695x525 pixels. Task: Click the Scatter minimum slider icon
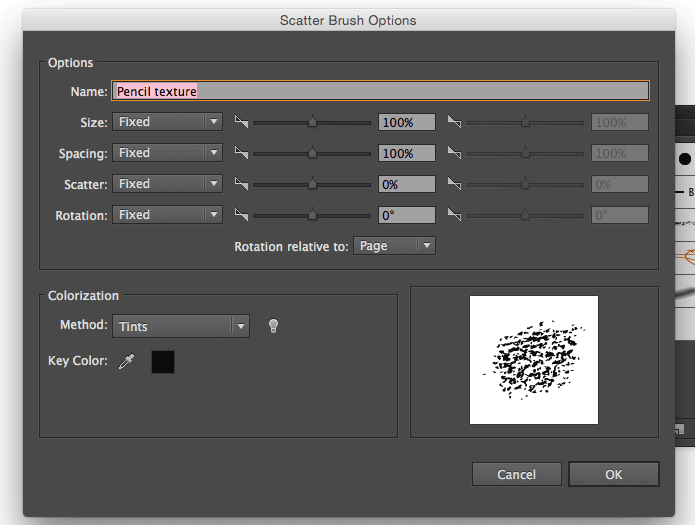[x=240, y=184]
